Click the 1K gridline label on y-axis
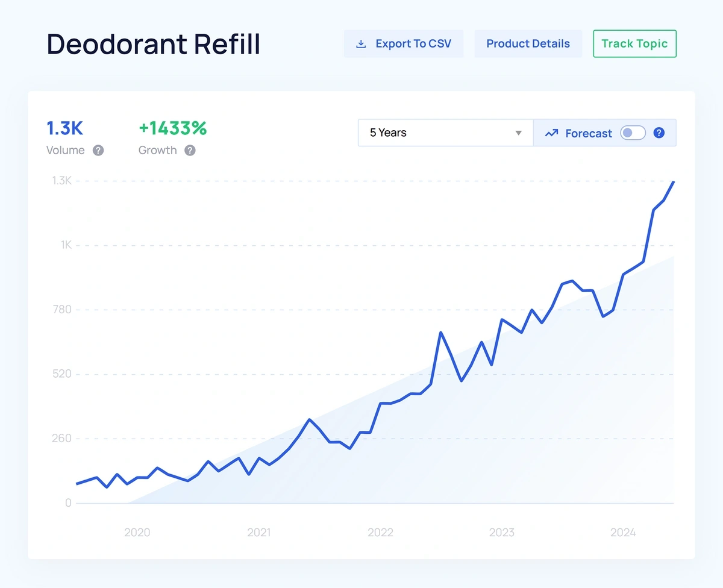This screenshot has height=588, width=723. 66,245
